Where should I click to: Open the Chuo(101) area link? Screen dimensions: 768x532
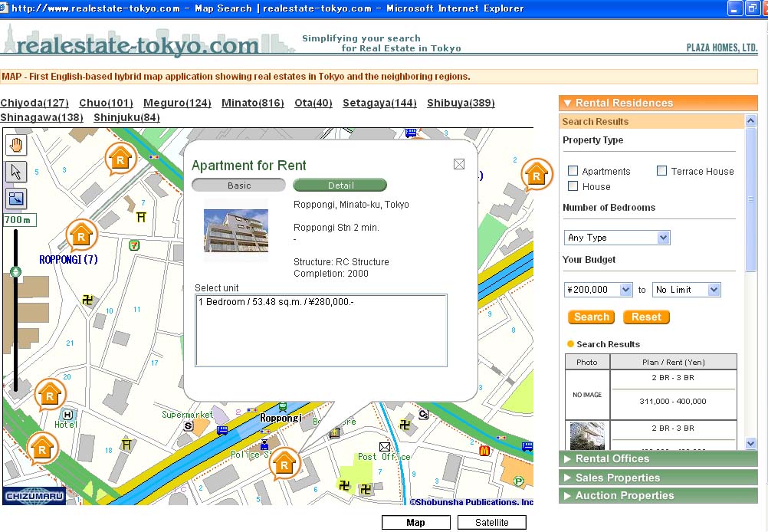tap(107, 103)
